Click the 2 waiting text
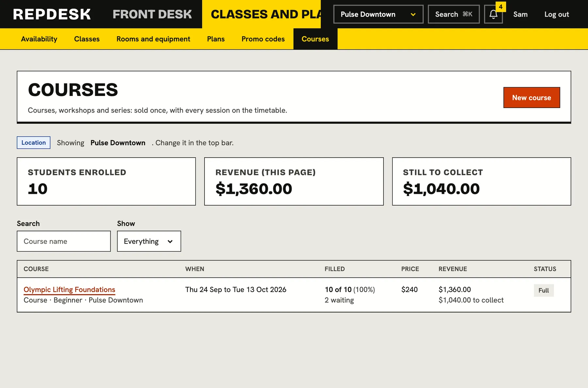 [339, 300]
